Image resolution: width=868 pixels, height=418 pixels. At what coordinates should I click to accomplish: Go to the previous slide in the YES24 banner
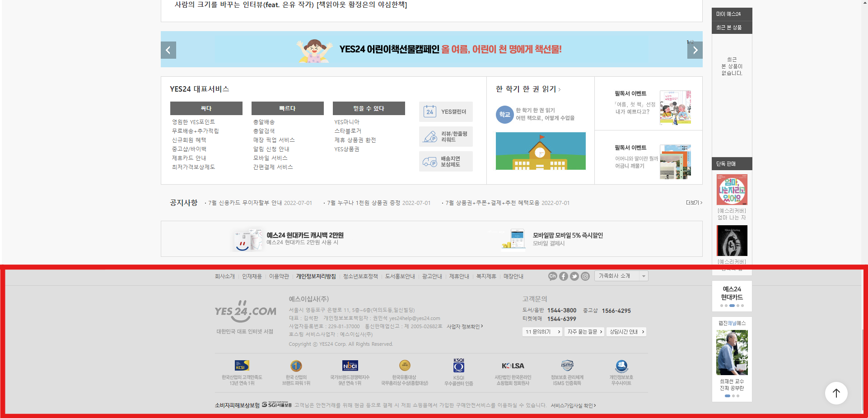click(168, 50)
